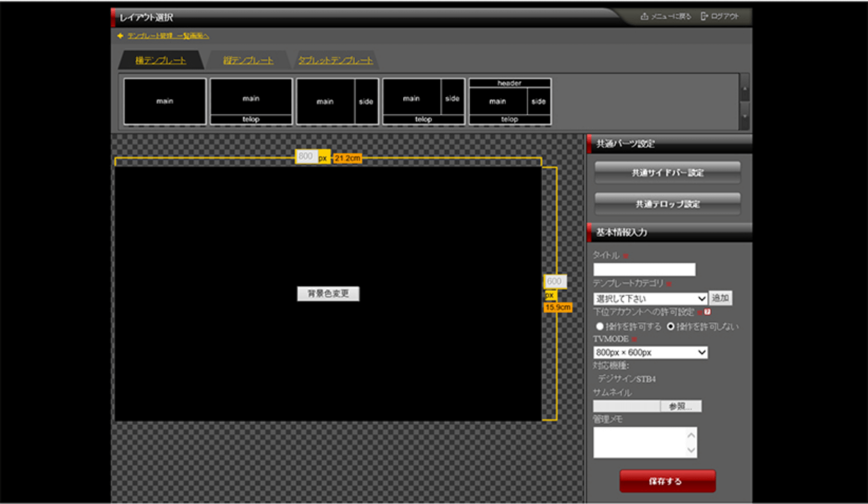868x504 pixels.
Task: Select the main, side and telop layout
Action: tap(423, 101)
